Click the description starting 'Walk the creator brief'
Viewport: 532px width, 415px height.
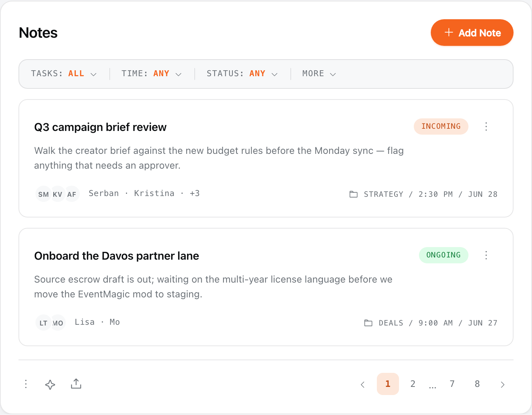click(x=219, y=158)
